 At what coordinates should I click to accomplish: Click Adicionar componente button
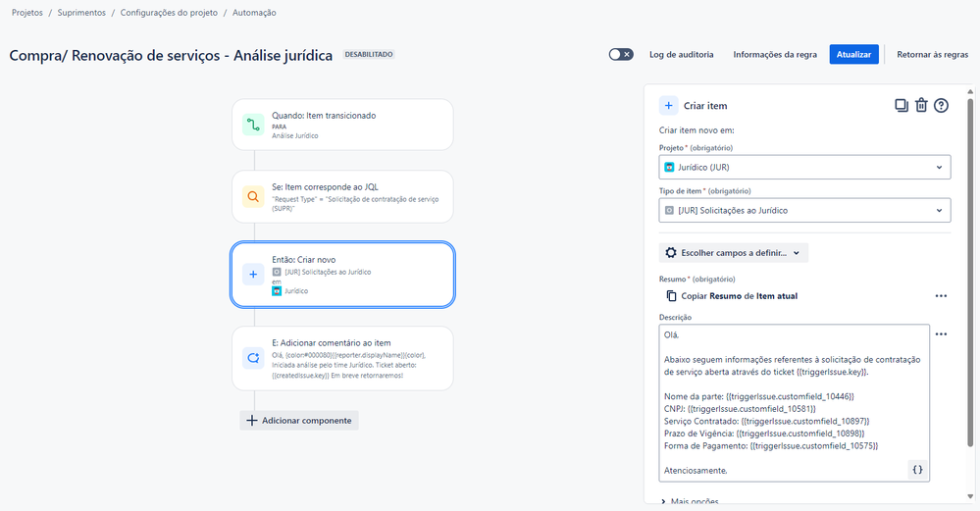pyautogui.click(x=299, y=421)
